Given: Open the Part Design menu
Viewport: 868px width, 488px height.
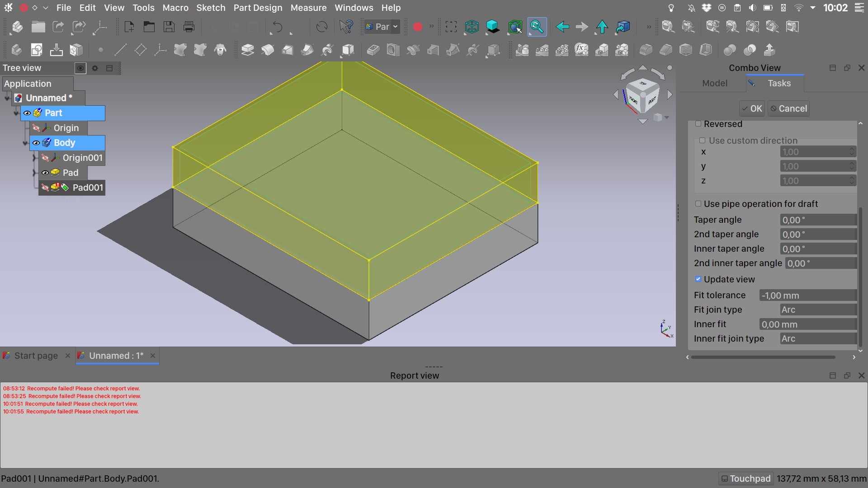Looking at the screenshot, I should click(x=258, y=8).
